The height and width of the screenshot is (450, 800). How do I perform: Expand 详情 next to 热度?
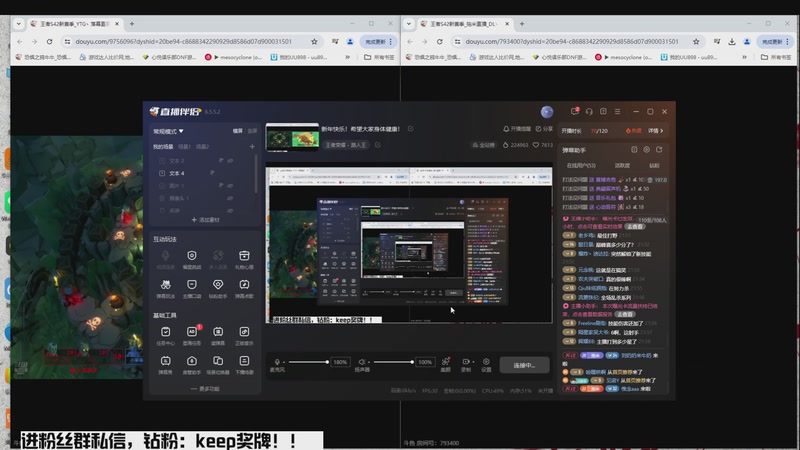[x=656, y=131]
